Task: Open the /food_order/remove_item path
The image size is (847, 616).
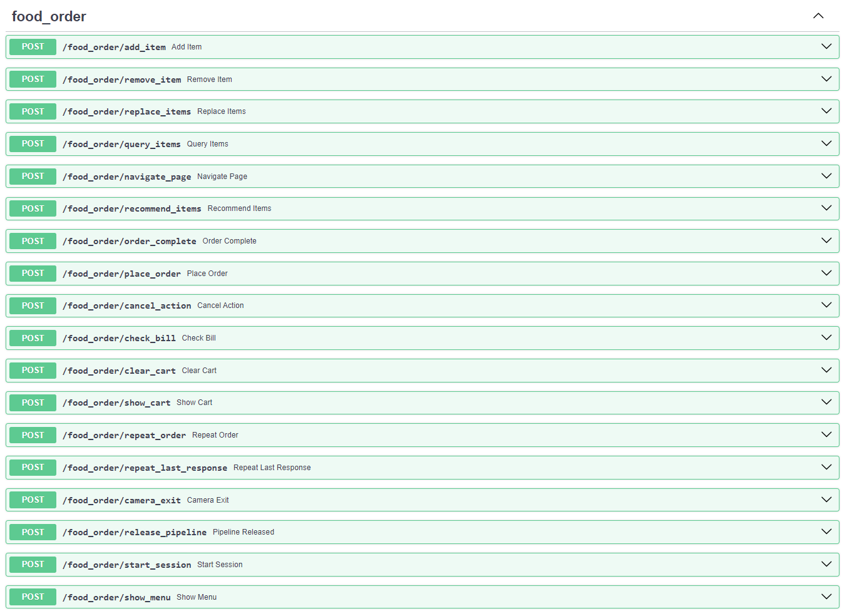Action: pos(121,80)
